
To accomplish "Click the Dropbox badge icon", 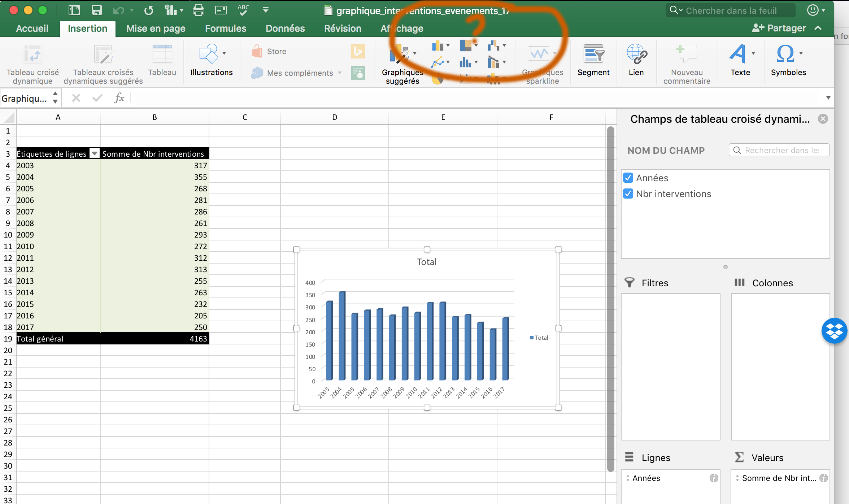I will point(834,330).
